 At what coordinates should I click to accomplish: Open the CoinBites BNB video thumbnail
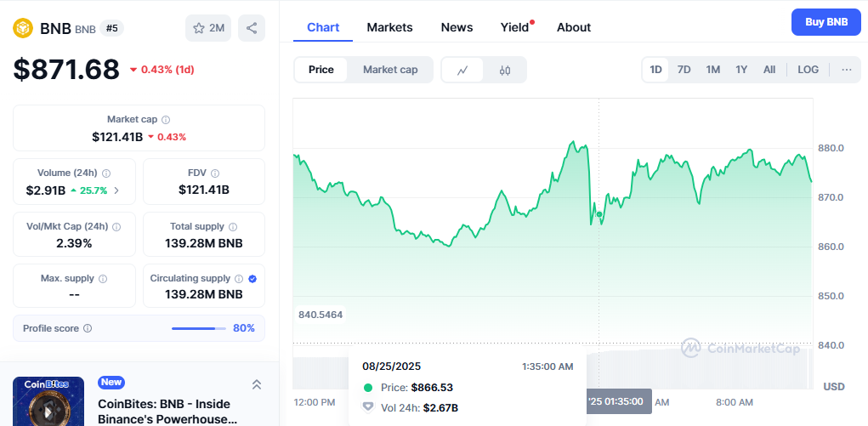tap(48, 401)
